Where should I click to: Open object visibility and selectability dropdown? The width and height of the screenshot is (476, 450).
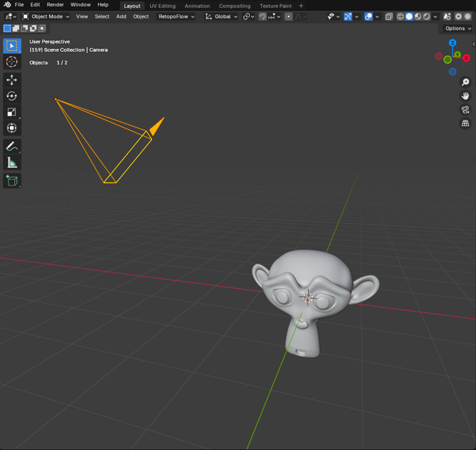333,17
